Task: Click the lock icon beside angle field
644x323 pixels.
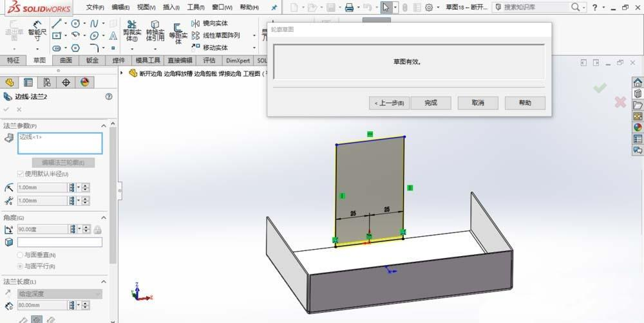Action: point(97,230)
